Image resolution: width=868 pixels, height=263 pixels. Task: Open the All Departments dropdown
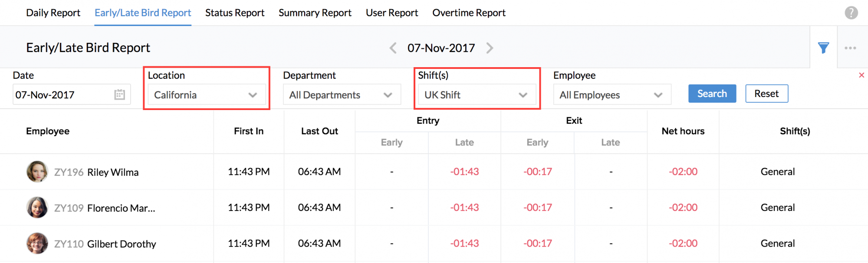pyautogui.click(x=342, y=95)
